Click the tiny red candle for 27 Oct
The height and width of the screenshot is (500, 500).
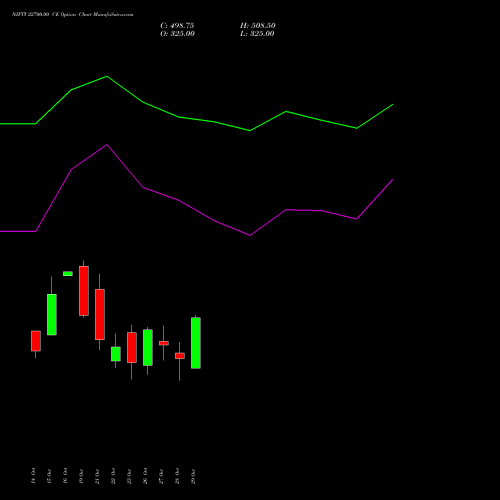(164, 343)
